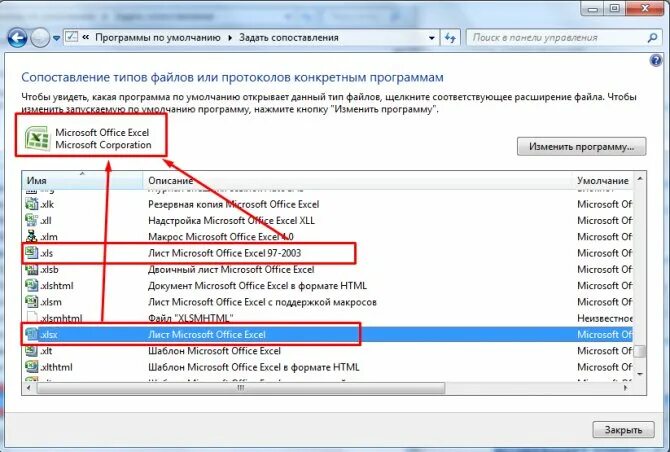Select «Лист Microsoft Office Excel 97-2003» description
This screenshot has height=452, width=670.
click(x=224, y=253)
